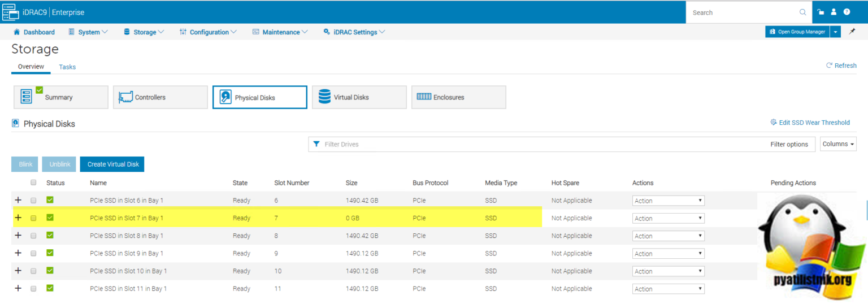
Task: Click the search magnifier icon
Action: coord(802,12)
